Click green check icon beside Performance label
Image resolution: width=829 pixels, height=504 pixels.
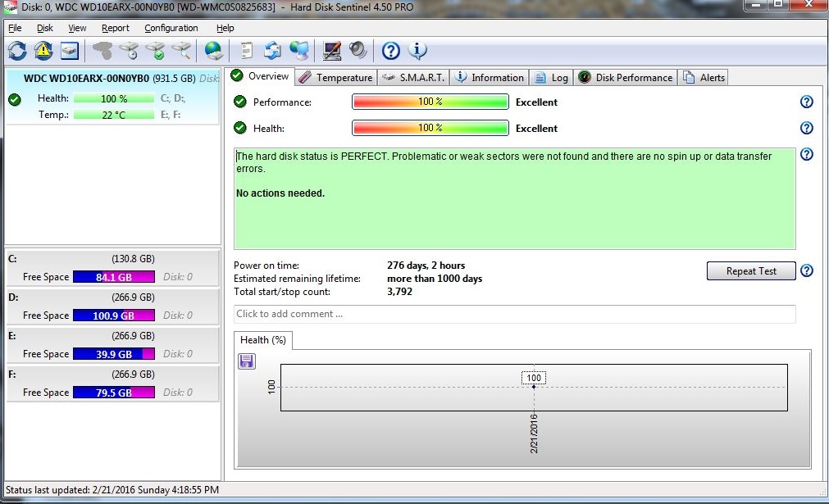click(x=240, y=102)
